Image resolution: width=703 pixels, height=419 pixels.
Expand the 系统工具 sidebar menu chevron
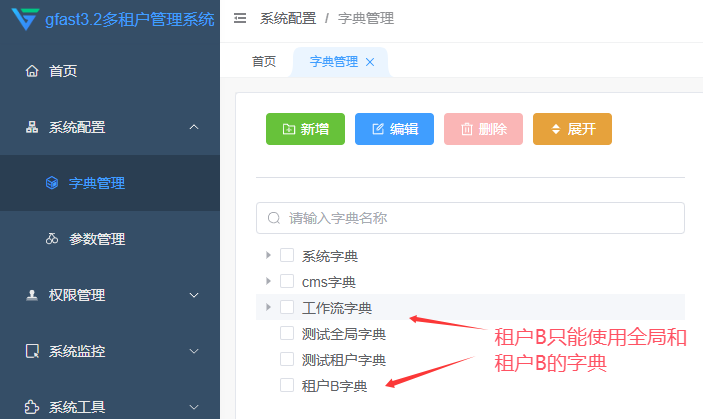pos(194,407)
